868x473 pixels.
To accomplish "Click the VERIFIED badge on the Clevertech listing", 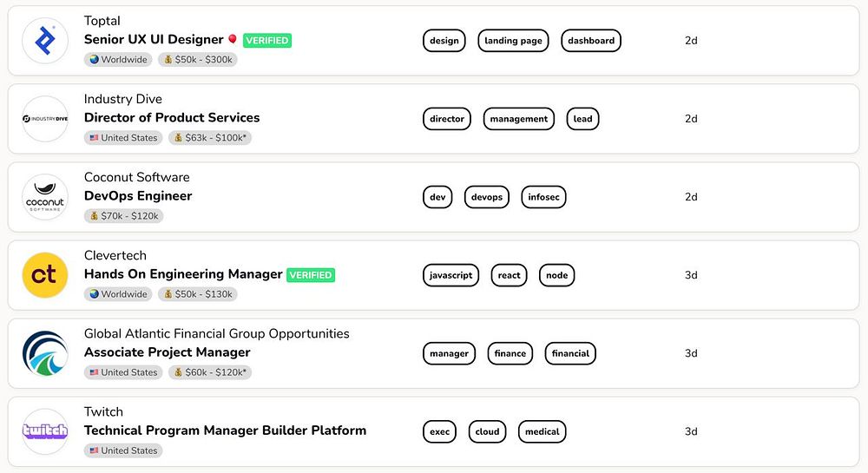I will tap(311, 275).
